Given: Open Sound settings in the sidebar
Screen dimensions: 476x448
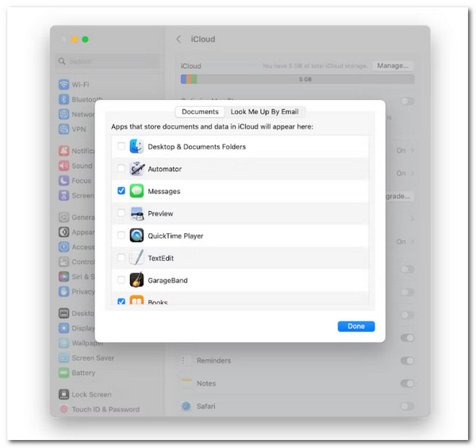Looking at the screenshot, I should pos(75,166).
